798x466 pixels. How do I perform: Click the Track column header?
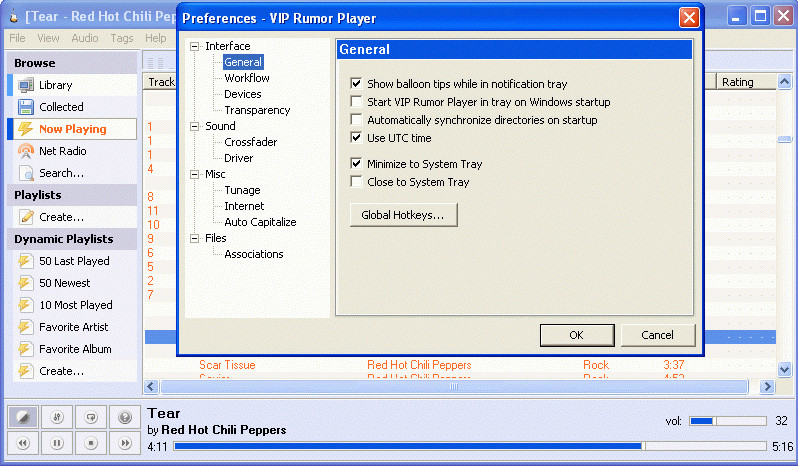161,82
